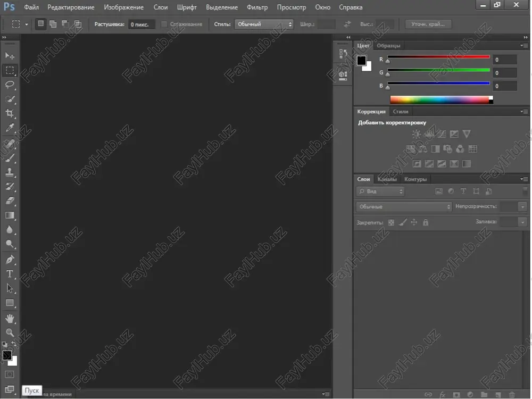Select the Brush tool
This screenshot has width=532, height=399.
[x=10, y=158]
